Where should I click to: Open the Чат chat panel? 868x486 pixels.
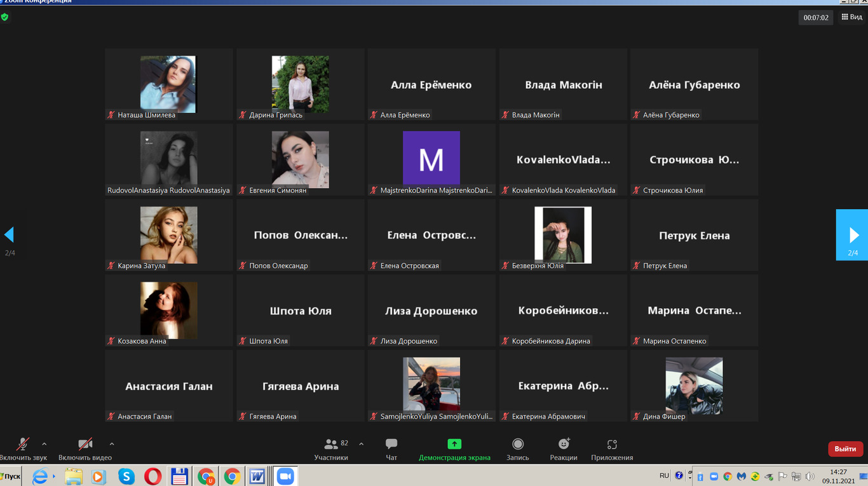(391, 449)
